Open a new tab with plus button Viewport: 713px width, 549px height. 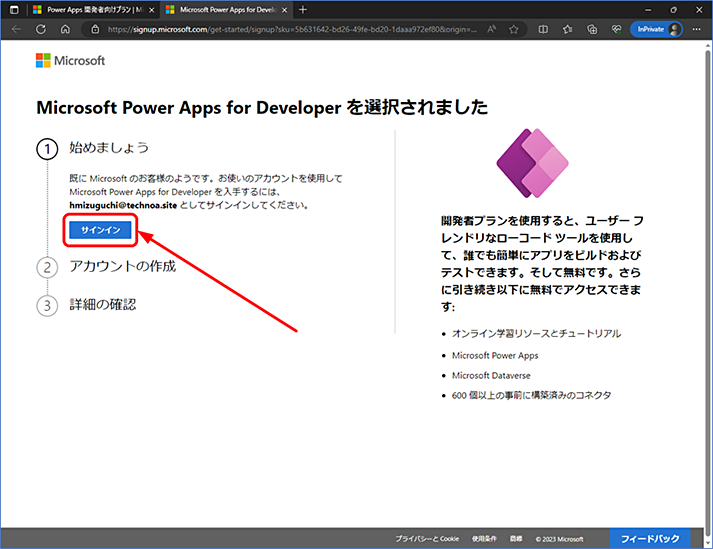click(303, 10)
